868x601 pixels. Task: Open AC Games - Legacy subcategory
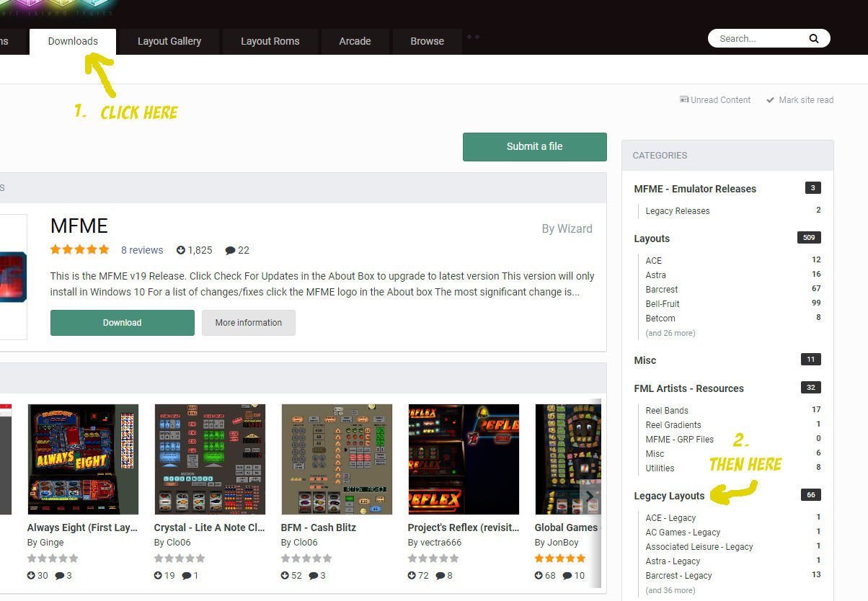(x=683, y=533)
